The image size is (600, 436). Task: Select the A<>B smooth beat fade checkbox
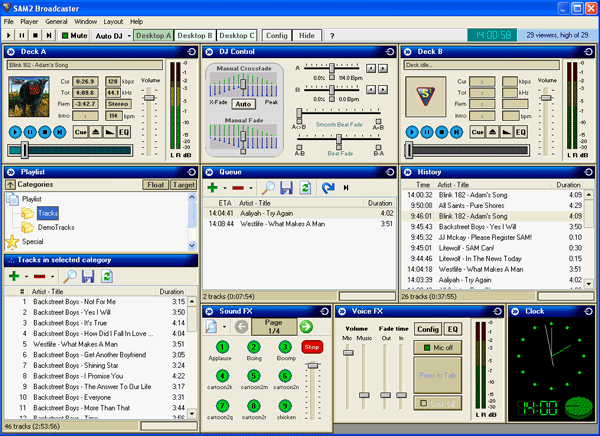pyautogui.click(x=299, y=121)
